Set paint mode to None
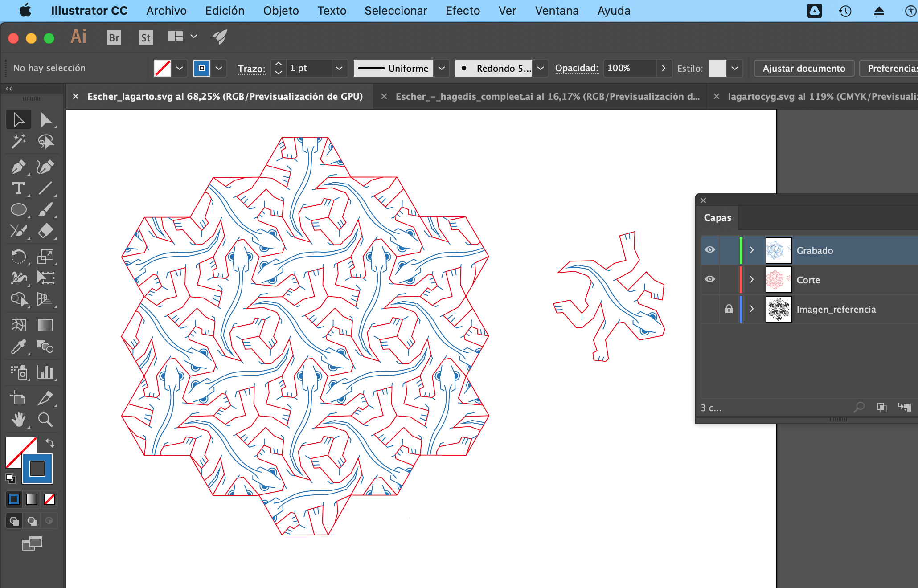The height and width of the screenshot is (588, 918). click(x=49, y=499)
